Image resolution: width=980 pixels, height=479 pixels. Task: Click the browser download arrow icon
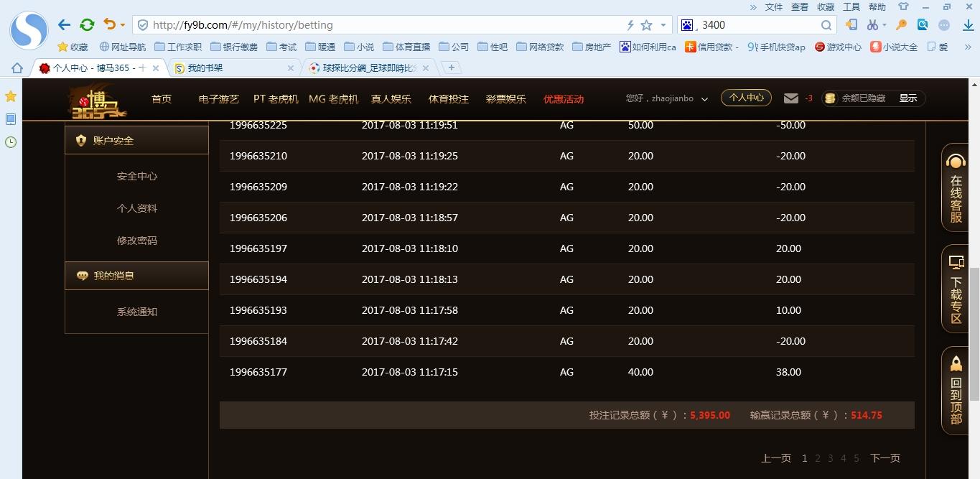tap(968, 25)
